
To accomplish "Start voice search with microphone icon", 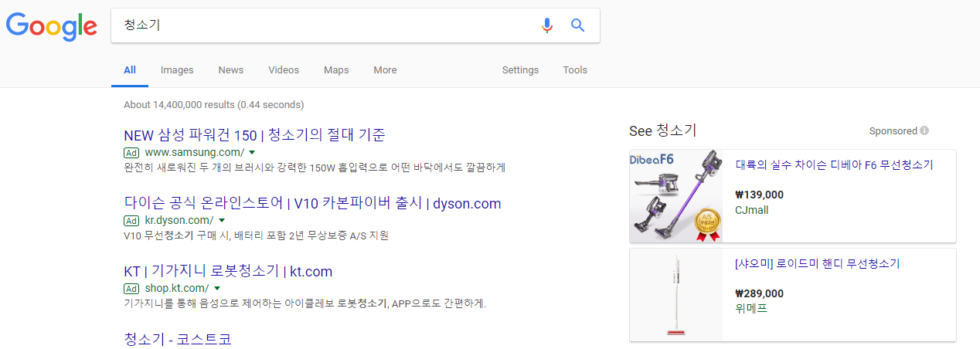I will click(x=547, y=25).
